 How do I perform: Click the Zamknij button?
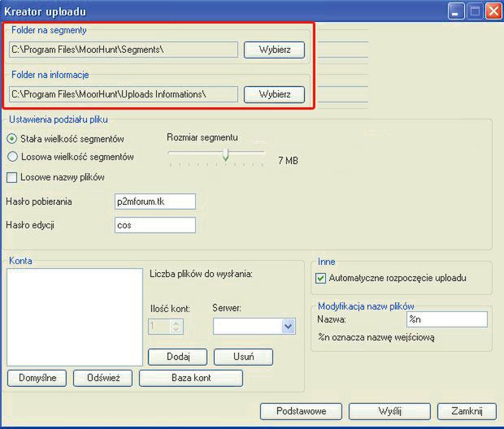click(467, 411)
